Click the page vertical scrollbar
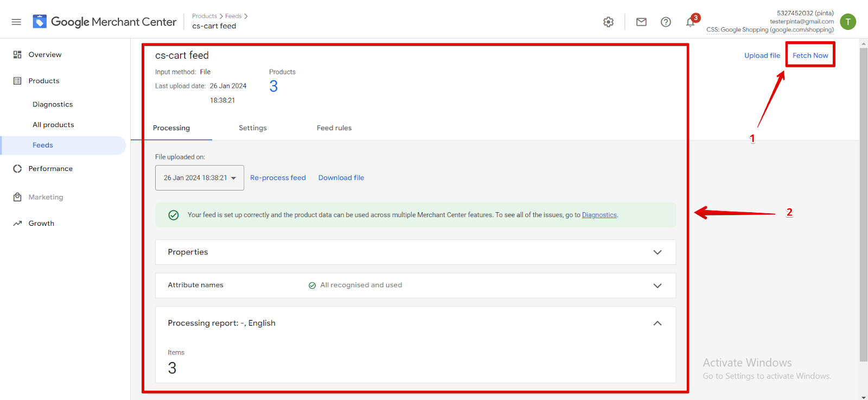The image size is (868, 400). [864, 205]
